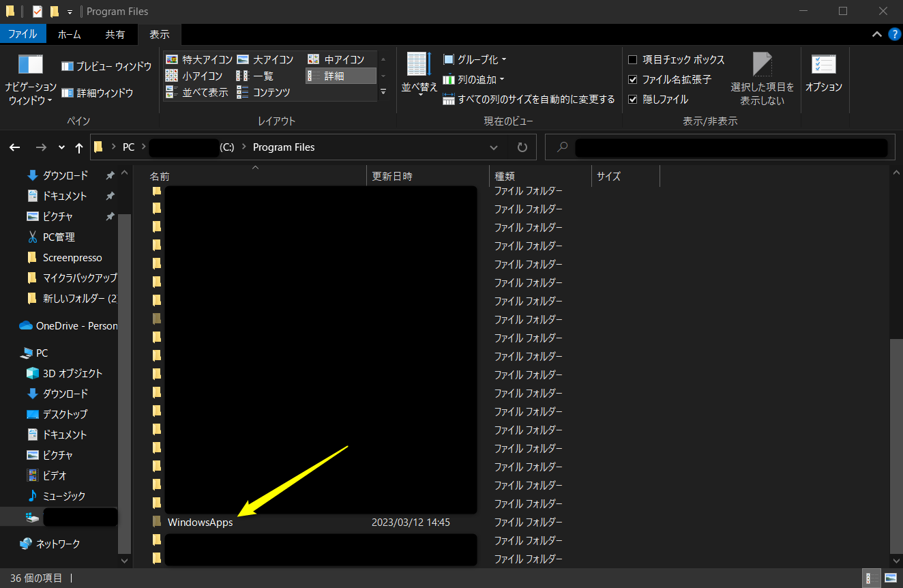Screen dimensions: 903x588
Task: Click the Up arrow navigation icon
Action: click(x=79, y=147)
